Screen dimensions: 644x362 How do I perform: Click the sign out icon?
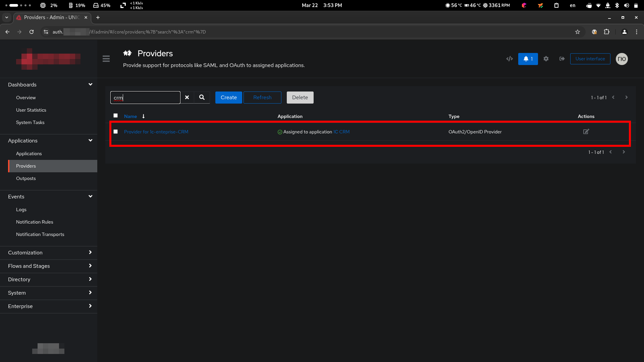[562, 59]
